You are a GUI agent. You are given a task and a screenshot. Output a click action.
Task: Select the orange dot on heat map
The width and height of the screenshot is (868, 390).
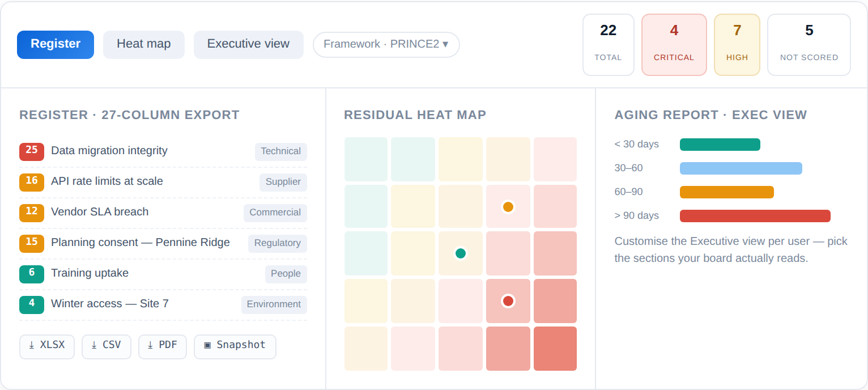[x=508, y=207]
